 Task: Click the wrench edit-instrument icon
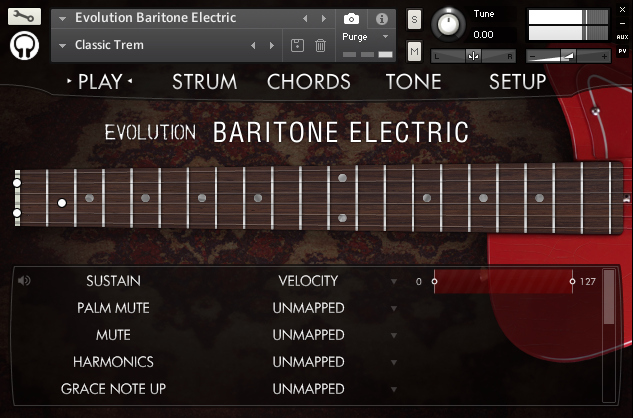[25, 17]
